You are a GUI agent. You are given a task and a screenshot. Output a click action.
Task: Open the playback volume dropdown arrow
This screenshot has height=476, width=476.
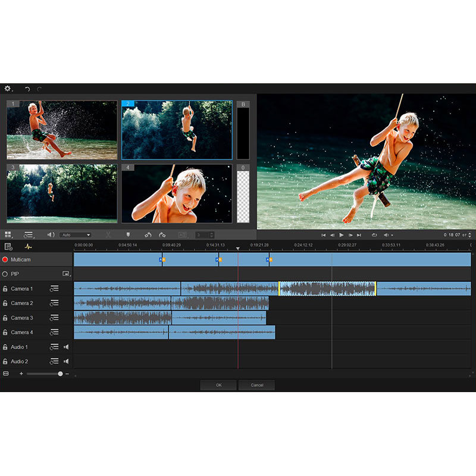coord(392,235)
